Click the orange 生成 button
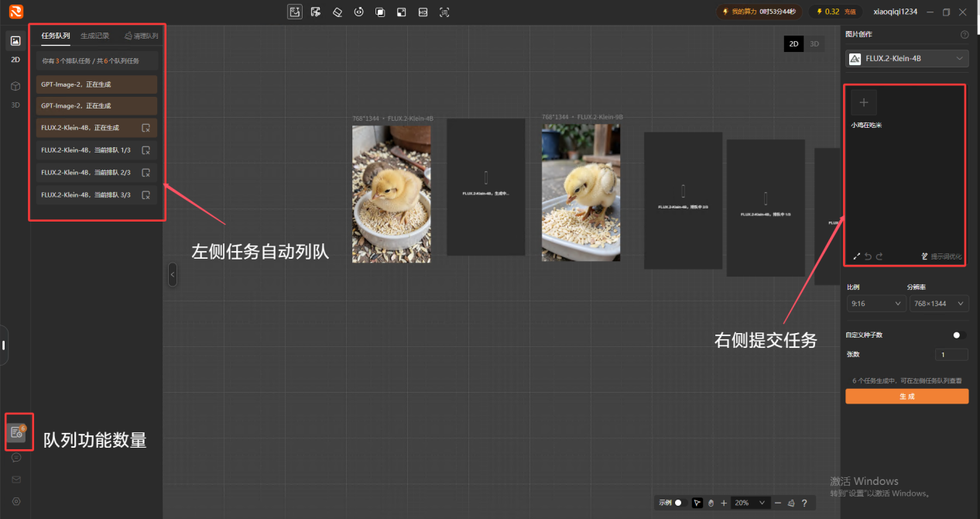The image size is (980, 519). (906, 396)
